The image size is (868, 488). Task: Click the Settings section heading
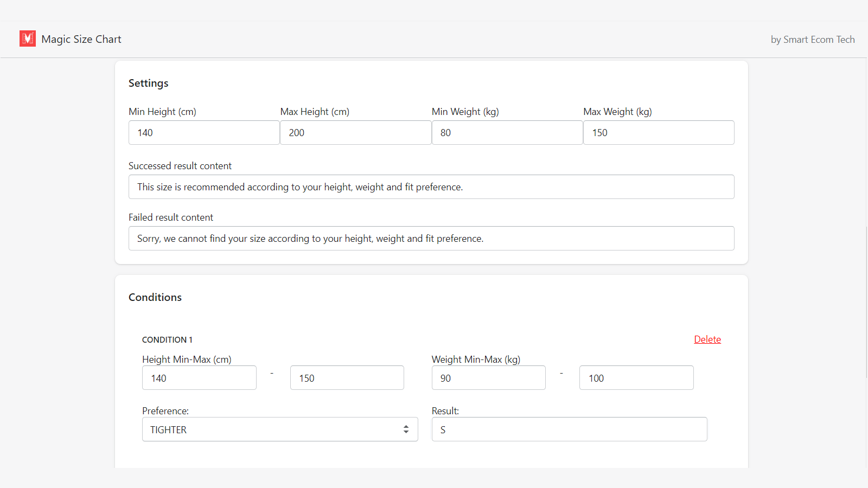[x=148, y=84]
